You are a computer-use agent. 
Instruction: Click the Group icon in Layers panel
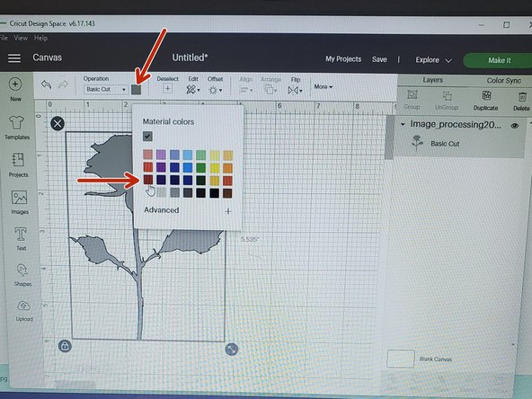click(x=412, y=94)
